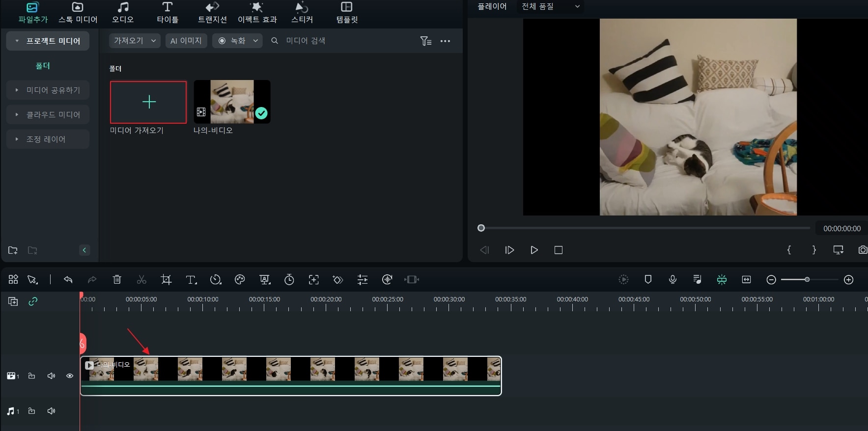This screenshot has height=431, width=868.
Task: Open the speed tool icon in timeline toolbar
Action: [x=216, y=280]
